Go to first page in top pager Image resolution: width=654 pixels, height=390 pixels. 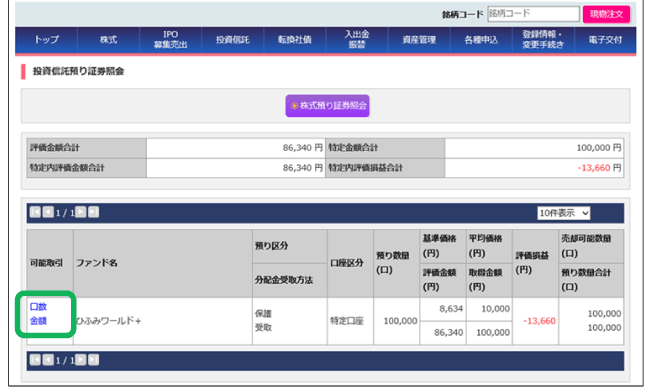click(35, 212)
